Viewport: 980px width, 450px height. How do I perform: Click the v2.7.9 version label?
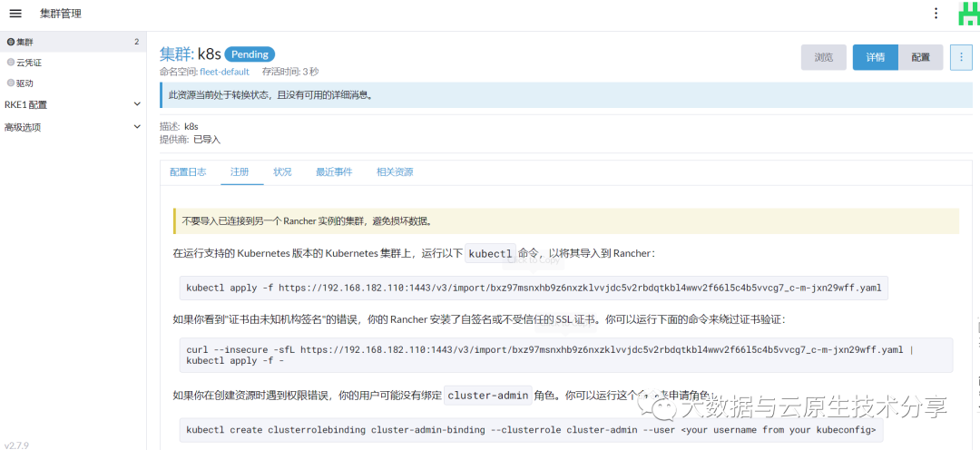tap(17, 445)
